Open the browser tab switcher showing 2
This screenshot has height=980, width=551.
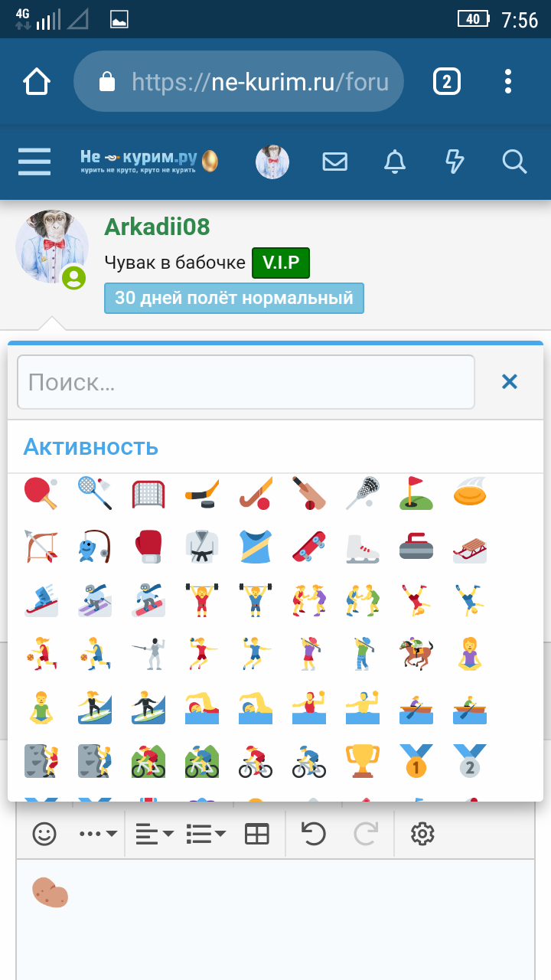coord(447,81)
